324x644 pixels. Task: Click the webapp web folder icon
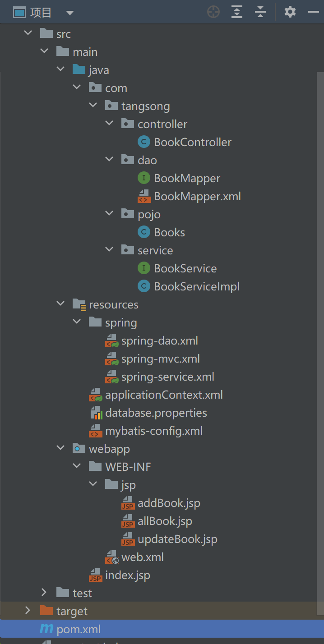click(x=79, y=448)
